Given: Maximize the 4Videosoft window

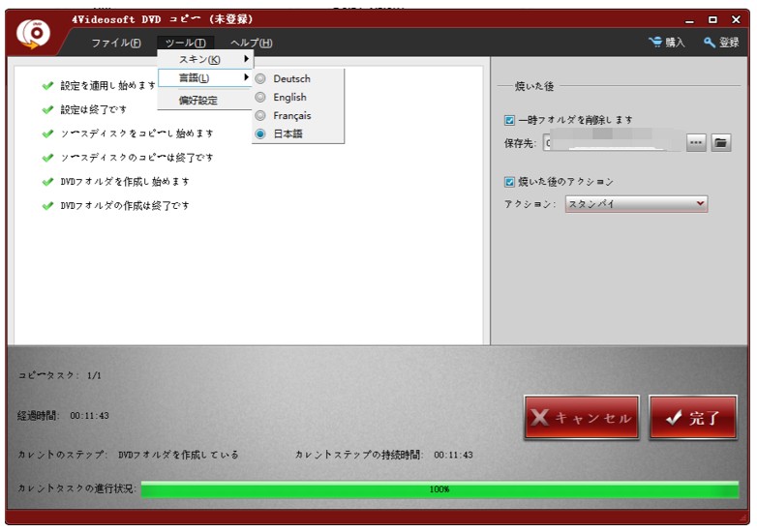Looking at the screenshot, I should pos(712,19).
